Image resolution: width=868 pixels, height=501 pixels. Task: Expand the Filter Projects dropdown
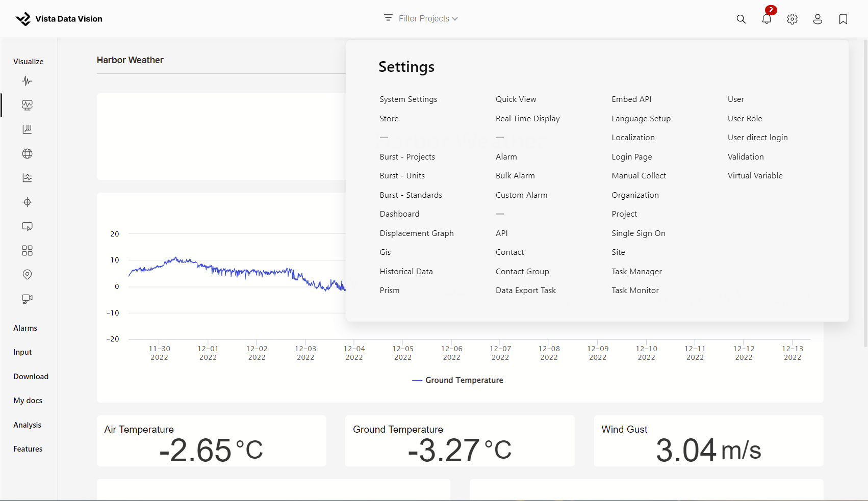click(x=428, y=18)
